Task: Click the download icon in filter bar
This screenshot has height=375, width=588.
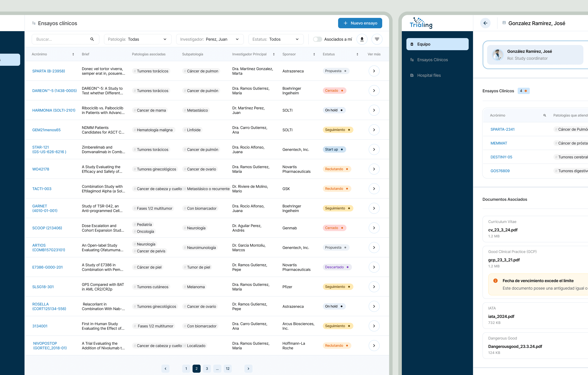Action: 362,39
